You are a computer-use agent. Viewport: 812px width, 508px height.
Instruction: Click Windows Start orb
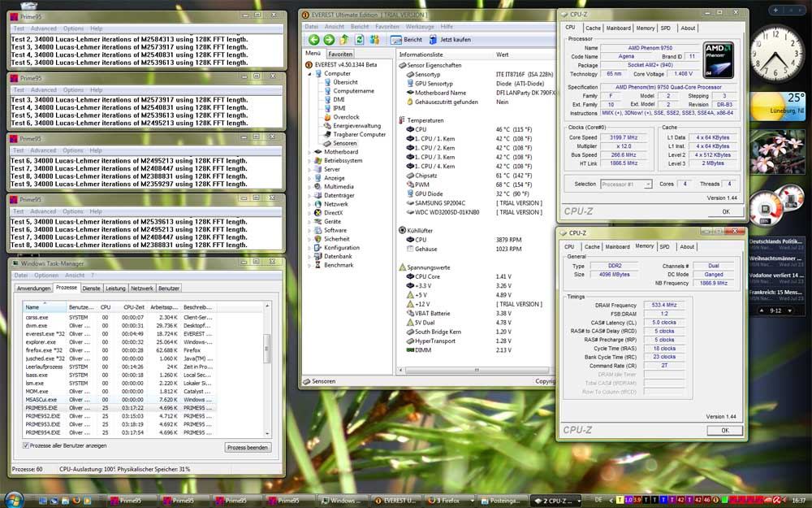pos(14,499)
